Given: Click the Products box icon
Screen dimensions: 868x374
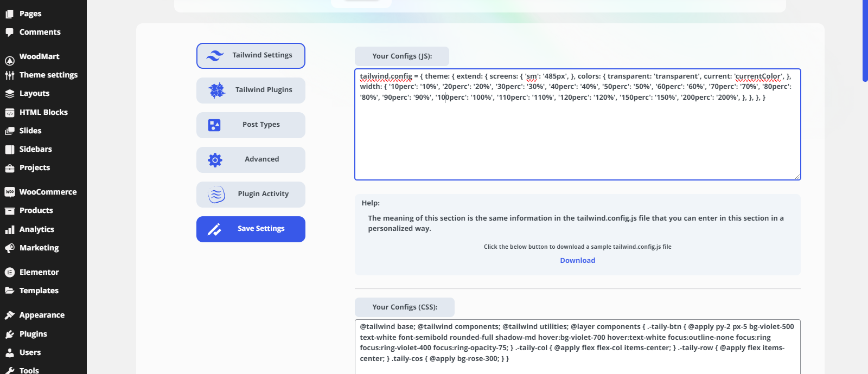Looking at the screenshot, I should pos(9,210).
